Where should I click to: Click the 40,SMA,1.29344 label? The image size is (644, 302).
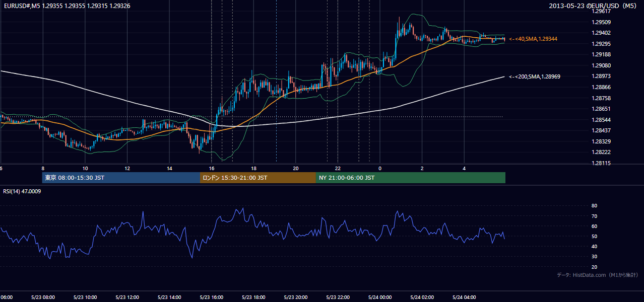click(533, 39)
